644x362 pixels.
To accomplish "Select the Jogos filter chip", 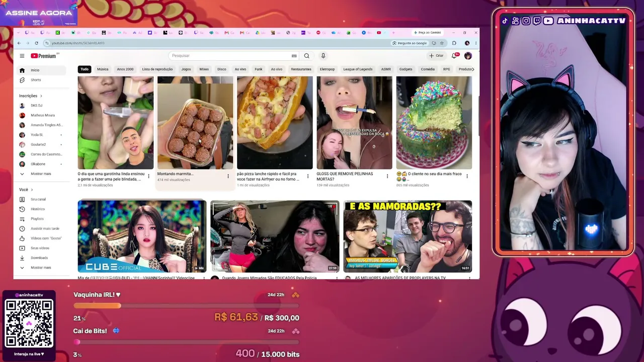I will [x=186, y=69].
